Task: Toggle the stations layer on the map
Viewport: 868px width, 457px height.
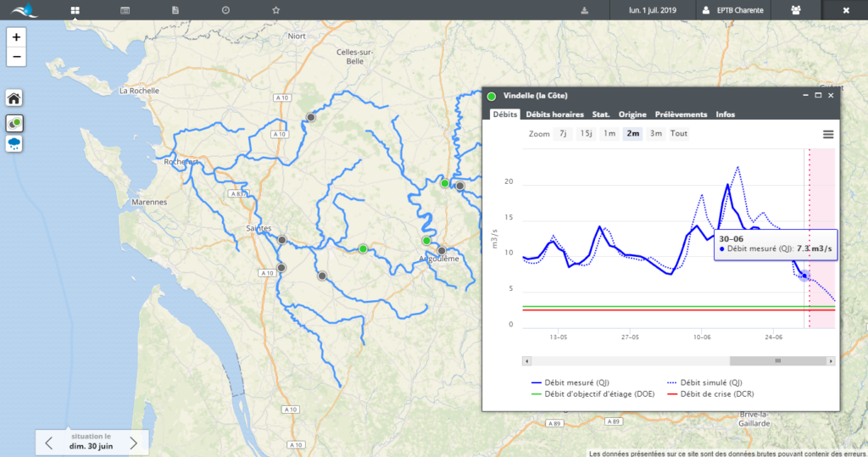Action: (x=14, y=123)
